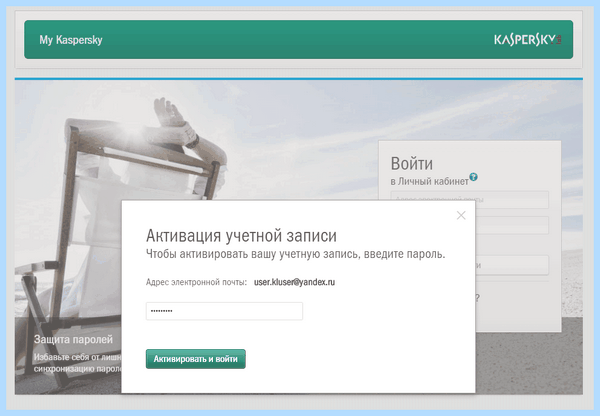Screen dimensions: 600x416
Task: Click the 'Защита паролей' caption
Action: pos(73,339)
